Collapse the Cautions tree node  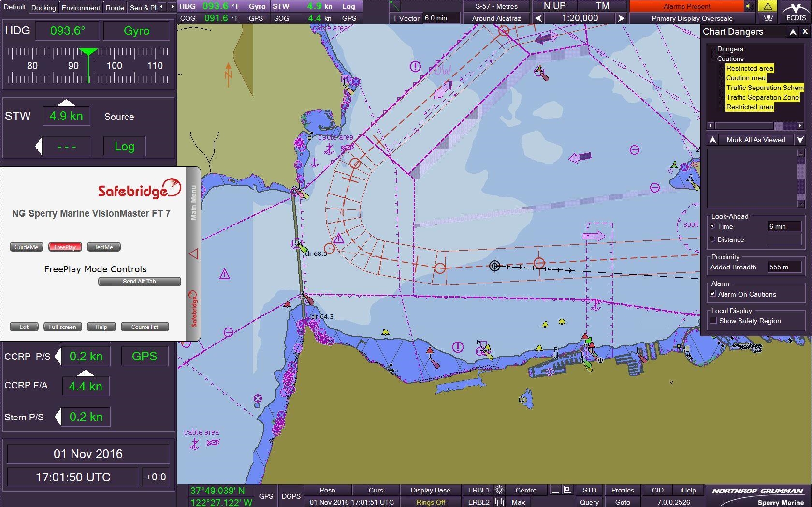pos(730,59)
